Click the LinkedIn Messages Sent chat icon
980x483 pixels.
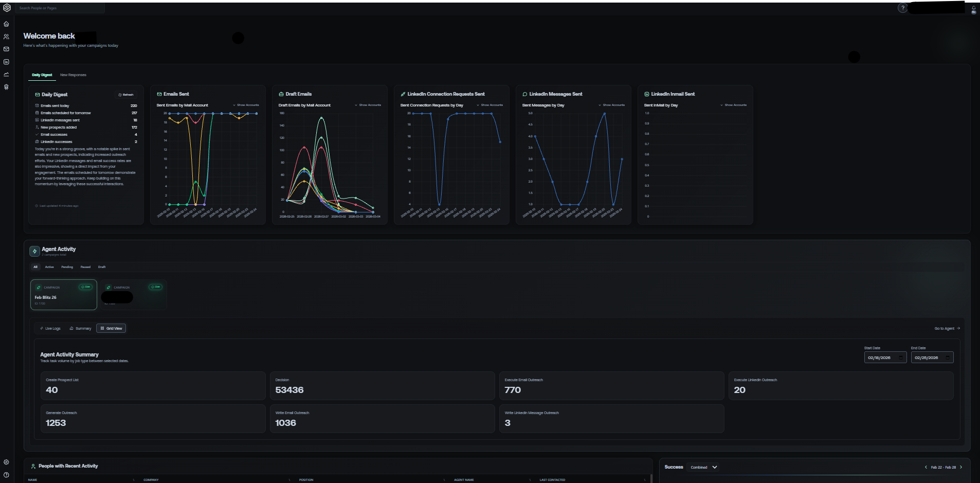coord(524,94)
